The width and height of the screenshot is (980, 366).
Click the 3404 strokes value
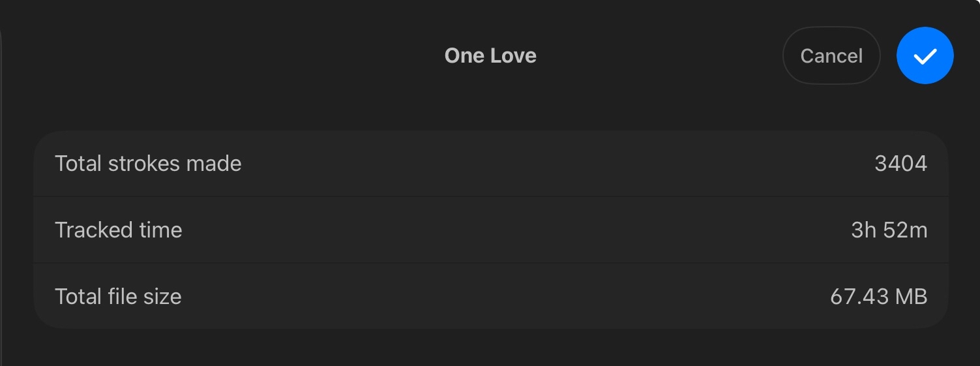[900, 163]
